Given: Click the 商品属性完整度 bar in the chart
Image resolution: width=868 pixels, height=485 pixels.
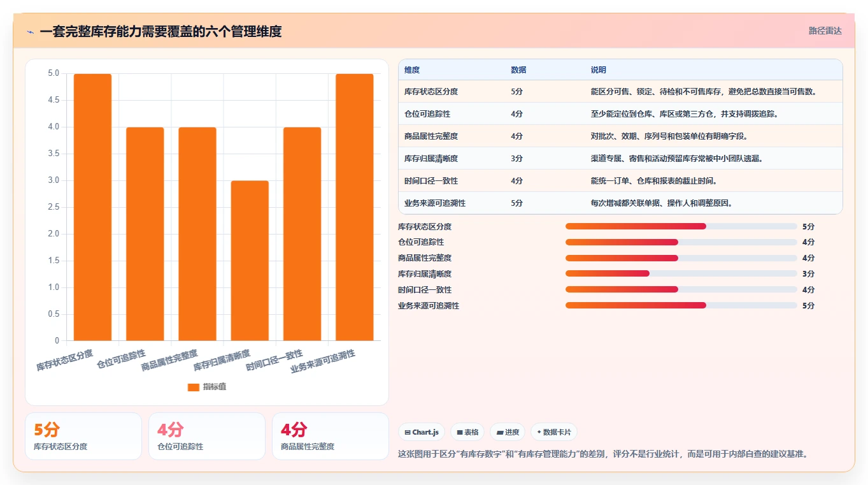Looking at the screenshot, I should pyautogui.click(x=197, y=234).
